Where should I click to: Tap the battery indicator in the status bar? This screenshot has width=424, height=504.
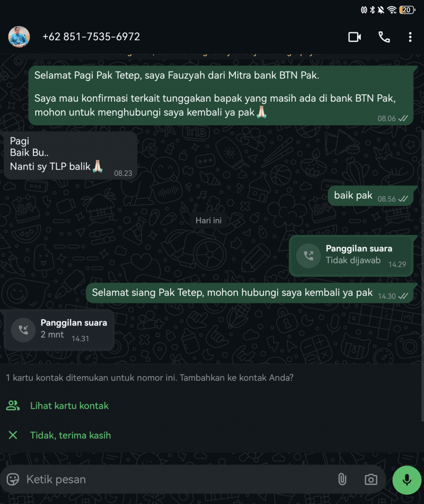click(407, 10)
